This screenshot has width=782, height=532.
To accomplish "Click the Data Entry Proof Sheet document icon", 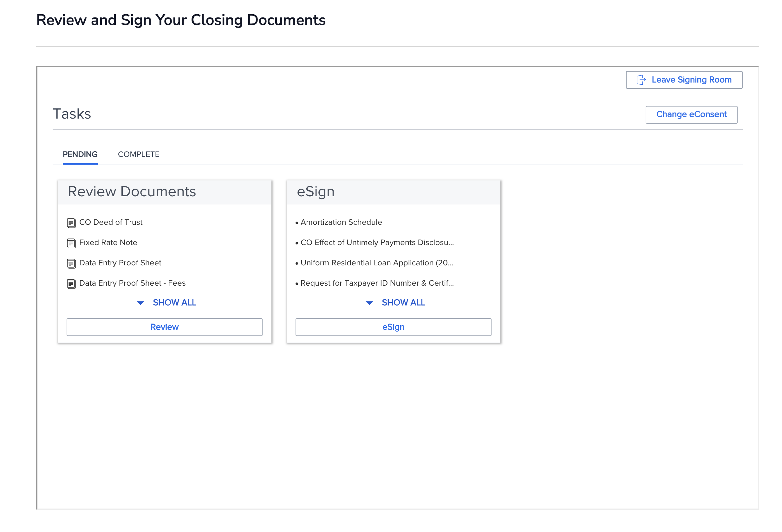I will (x=71, y=263).
